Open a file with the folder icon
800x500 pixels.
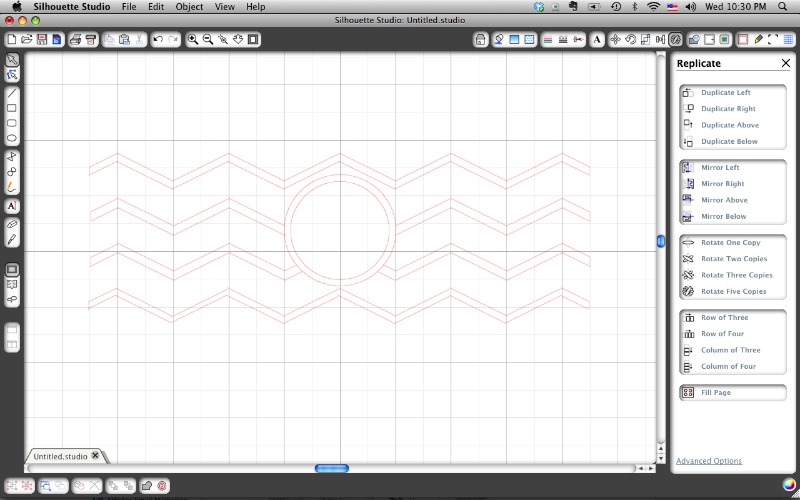(x=27, y=40)
